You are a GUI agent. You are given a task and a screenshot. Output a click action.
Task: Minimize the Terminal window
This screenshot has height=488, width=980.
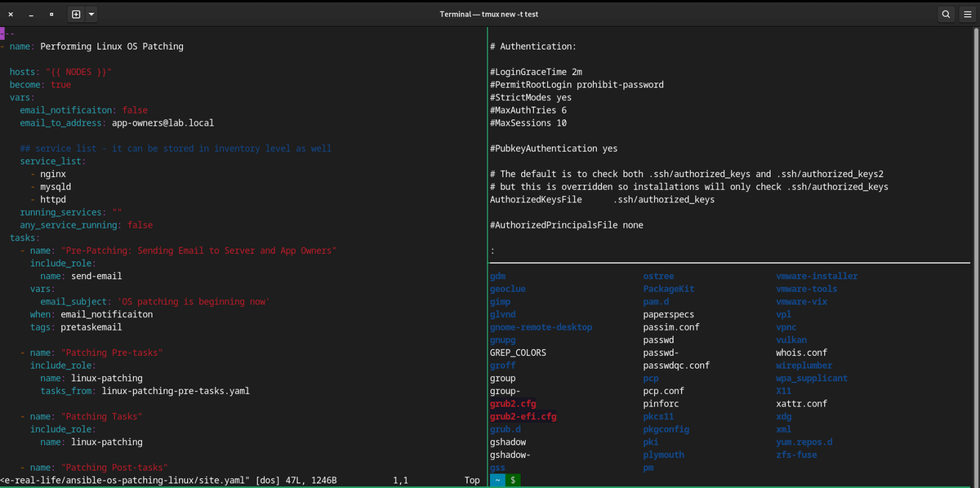(x=31, y=14)
